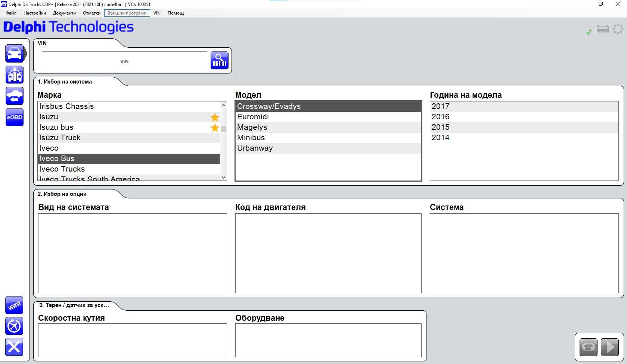Viewport: 627px width, 364px height.
Task: Select Isuzu Truck brand
Action: [x=129, y=138]
